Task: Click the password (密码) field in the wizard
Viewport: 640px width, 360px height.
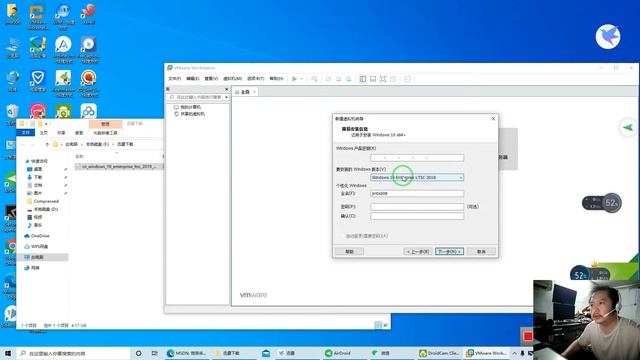Action: click(417, 207)
